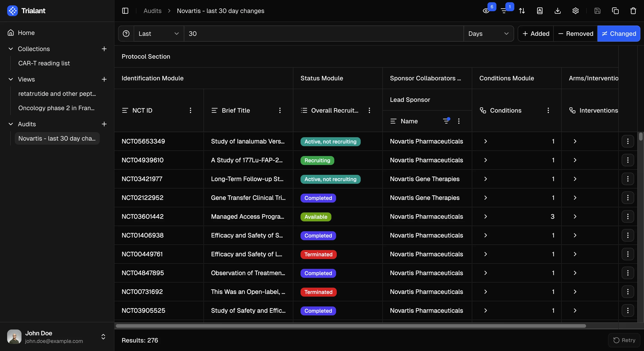The width and height of the screenshot is (644, 351).
Task: Open retatrutide and other pept... view
Action: point(57,94)
